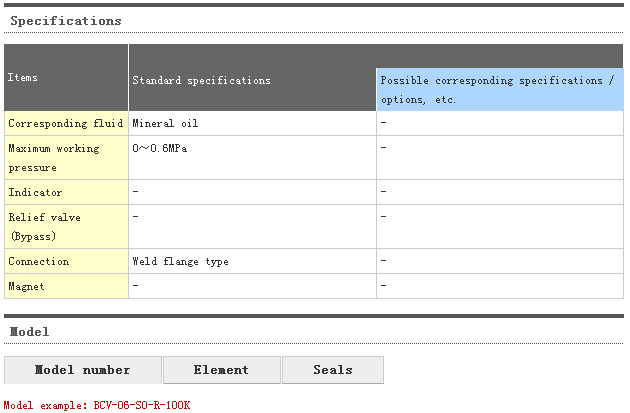This screenshot has height=413, width=630.
Task: Click the Standard specifications column header
Action: tap(201, 80)
